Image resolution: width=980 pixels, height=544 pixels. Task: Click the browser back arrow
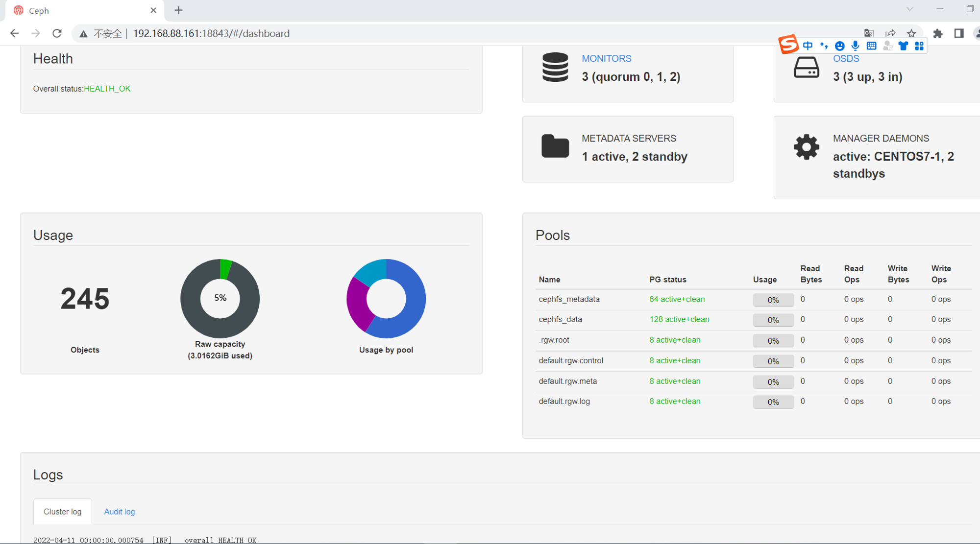pyautogui.click(x=14, y=33)
